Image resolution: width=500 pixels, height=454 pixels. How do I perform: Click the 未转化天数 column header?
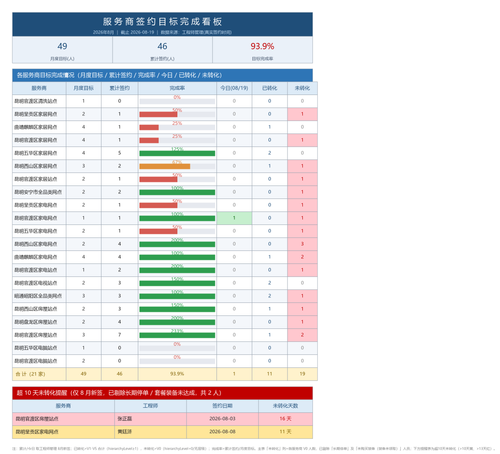[x=285, y=406]
